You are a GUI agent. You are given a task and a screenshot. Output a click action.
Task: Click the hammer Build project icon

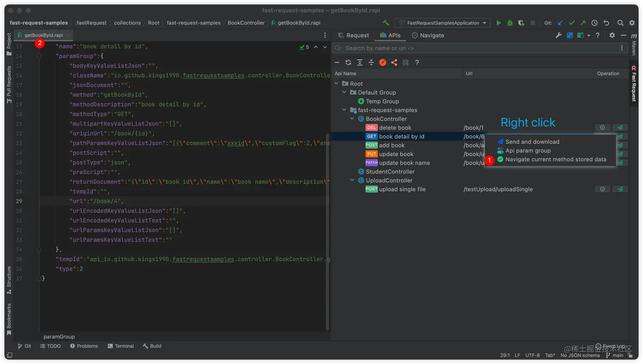pyautogui.click(x=386, y=23)
